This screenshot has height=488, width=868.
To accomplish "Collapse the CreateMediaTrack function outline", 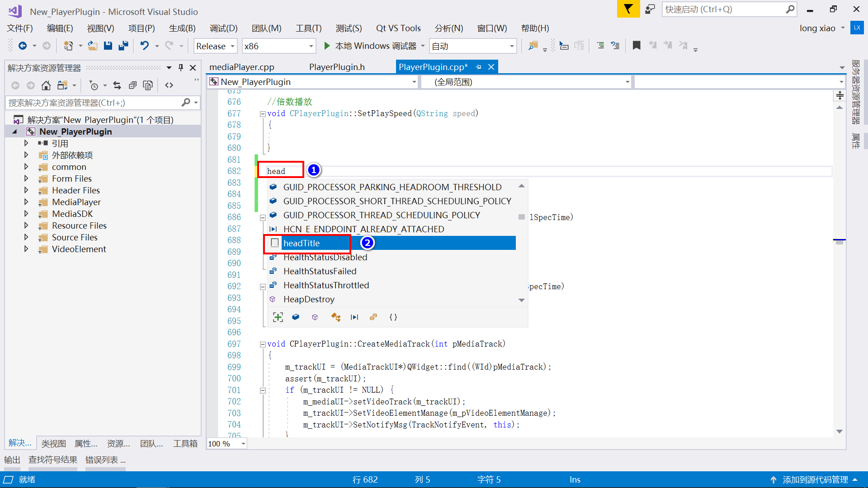I will [262, 344].
